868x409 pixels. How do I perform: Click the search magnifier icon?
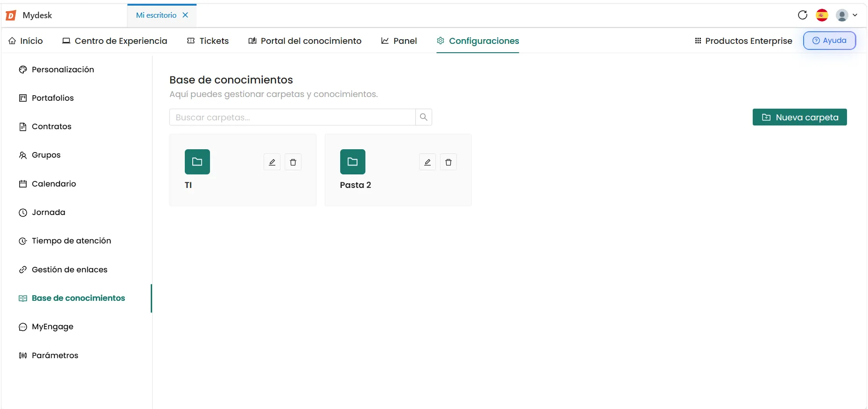point(424,117)
